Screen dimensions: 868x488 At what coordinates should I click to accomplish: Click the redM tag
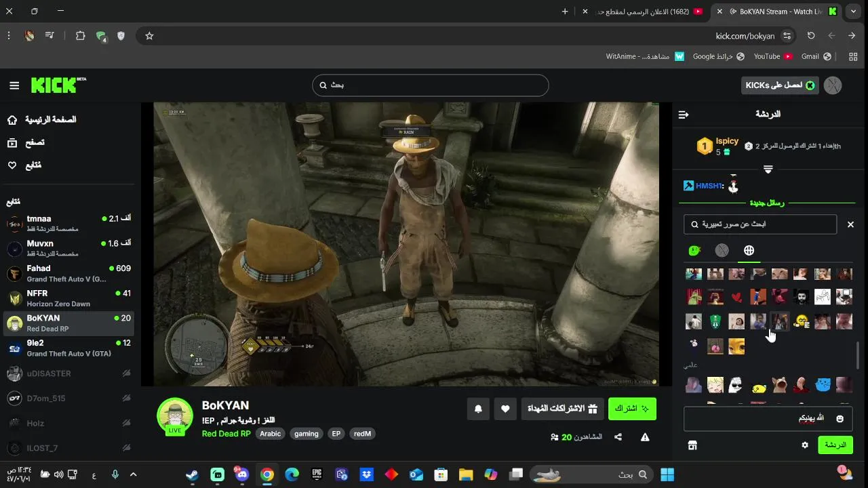[x=363, y=434]
